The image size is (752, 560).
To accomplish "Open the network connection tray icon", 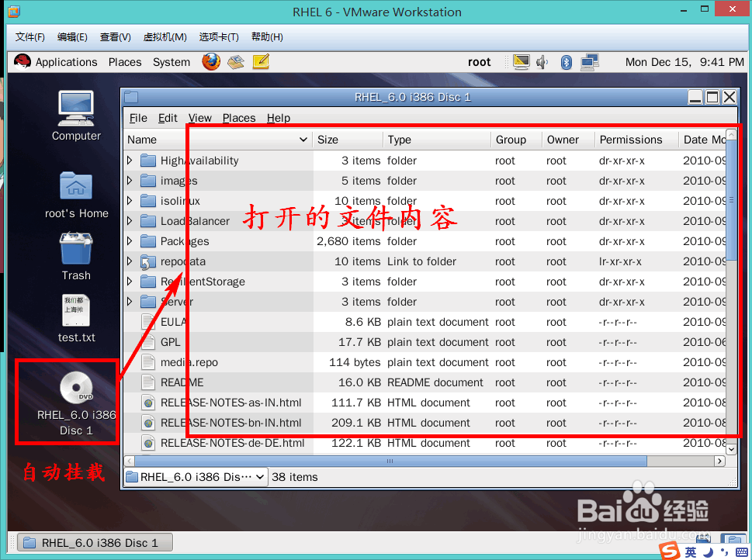I will pyautogui.click(x=590, y=62).
